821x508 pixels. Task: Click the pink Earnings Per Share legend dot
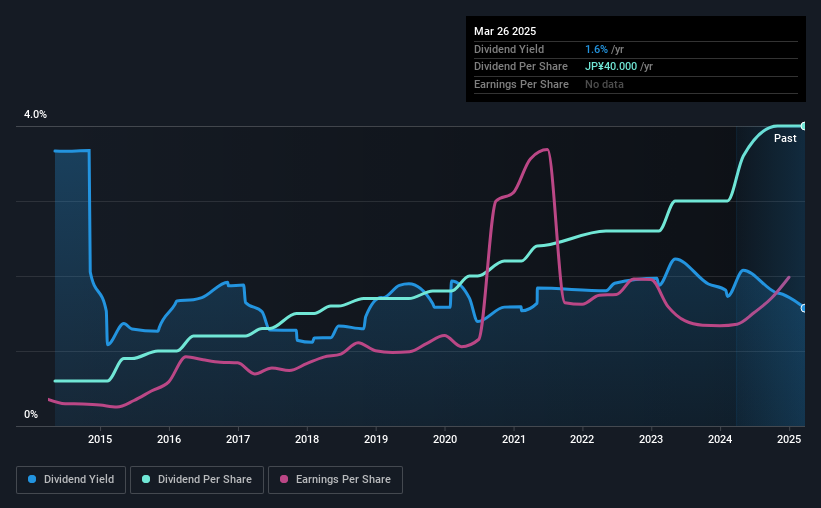coord(284,479)
